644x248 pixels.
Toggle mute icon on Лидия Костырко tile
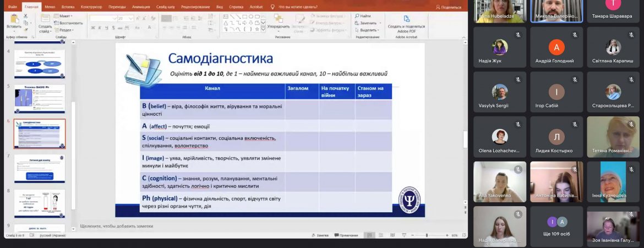click(x=575, y=125)
